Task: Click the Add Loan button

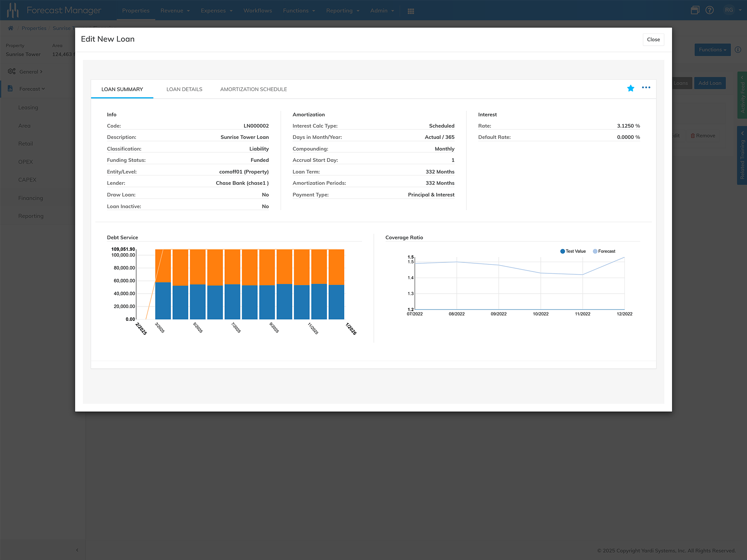Action: [x=710, y=83]
